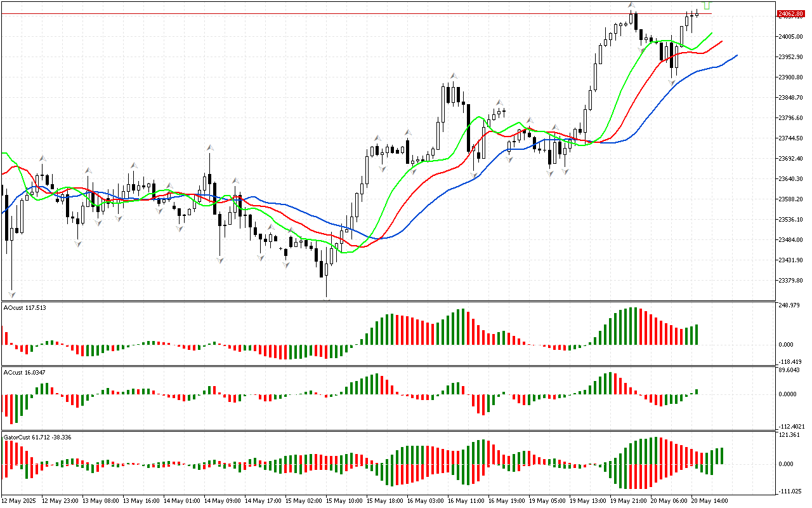812x508 pixels.
Task: Click the 12 May 2025 date on time axis
Action: click(20, 500)
